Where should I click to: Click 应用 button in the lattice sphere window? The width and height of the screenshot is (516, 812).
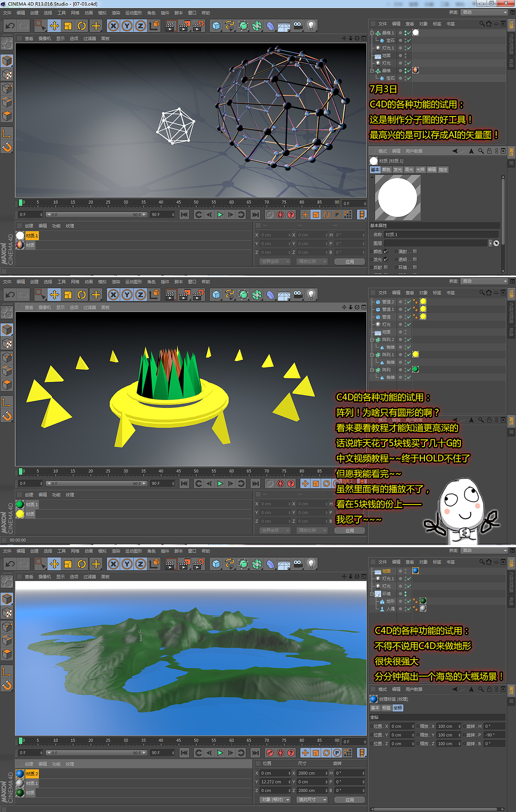click(x=350, y=262)
